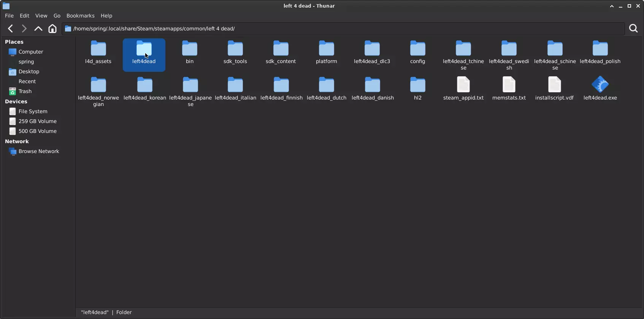Open the search for files button
The width and height of the screenshot is (644, 319).
point(633,28)
